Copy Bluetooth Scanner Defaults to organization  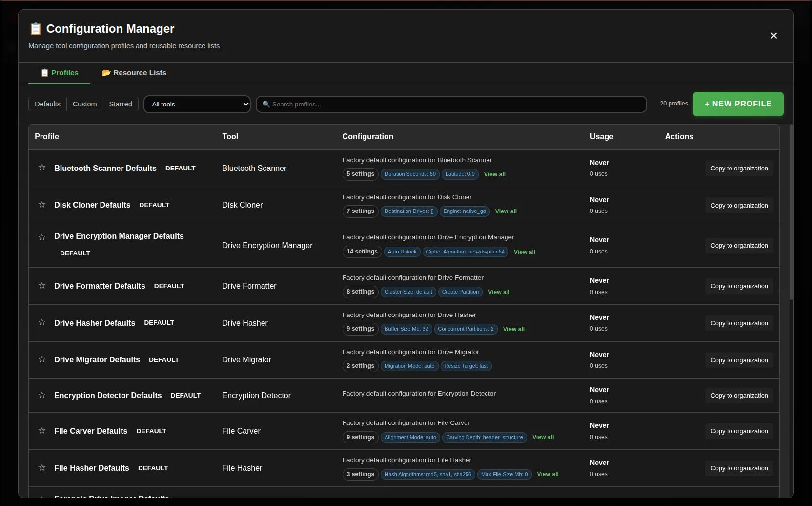tap(739, 169)
